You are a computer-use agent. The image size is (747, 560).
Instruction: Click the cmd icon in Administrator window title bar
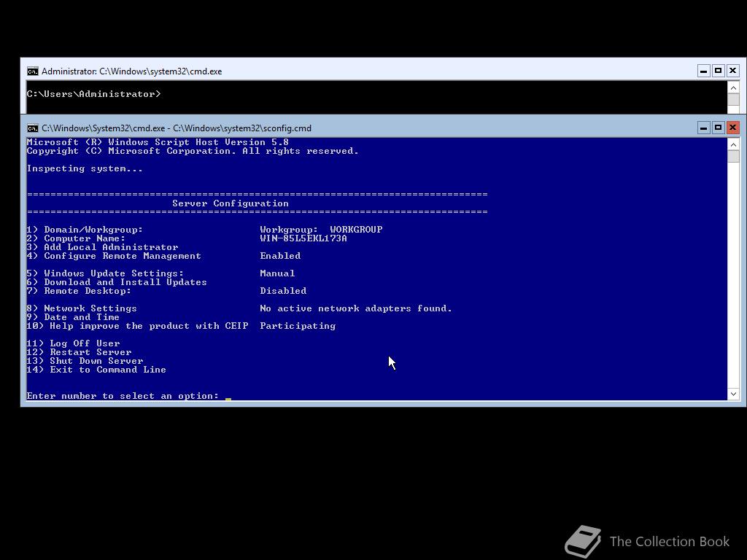click(32, 71)
